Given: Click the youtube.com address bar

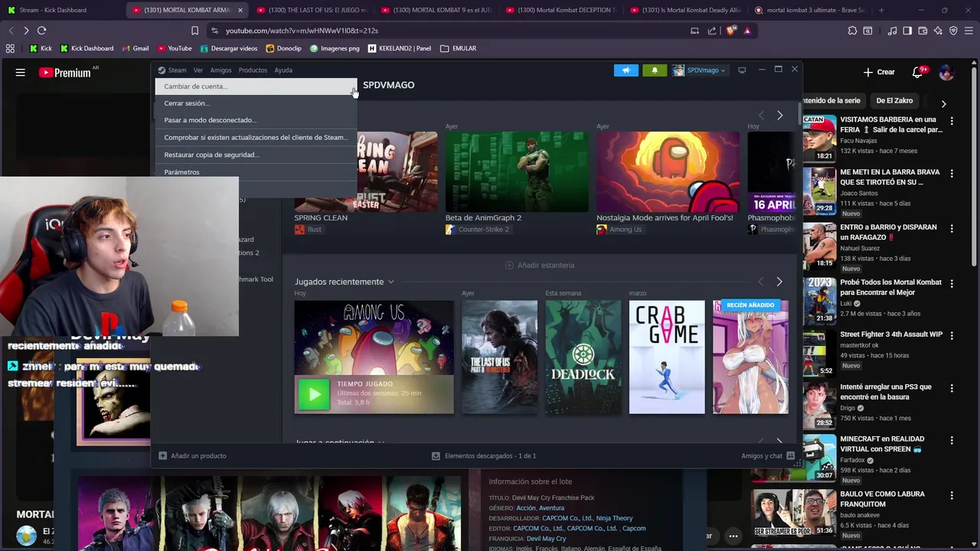Looking at the screenshot, I should [x=444, y=31].
